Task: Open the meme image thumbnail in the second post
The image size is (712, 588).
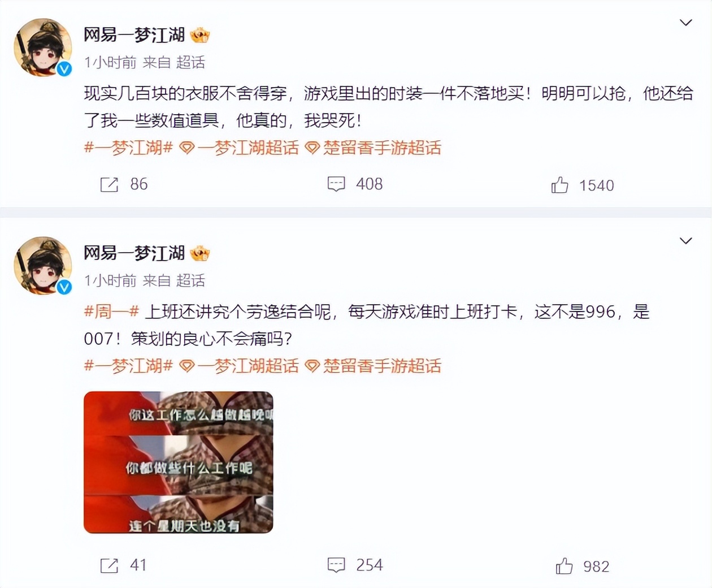Action: pyautogui.click(x=179, y=462)
